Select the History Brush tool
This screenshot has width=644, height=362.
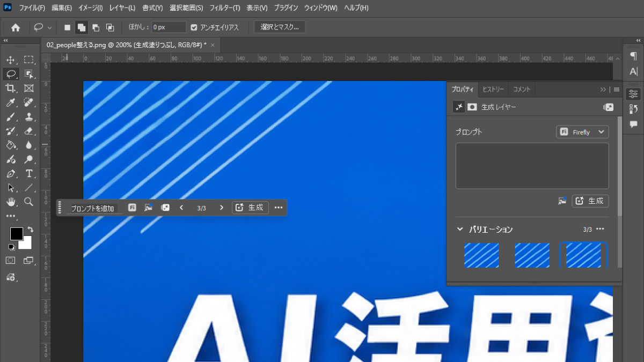click(11, 131)
